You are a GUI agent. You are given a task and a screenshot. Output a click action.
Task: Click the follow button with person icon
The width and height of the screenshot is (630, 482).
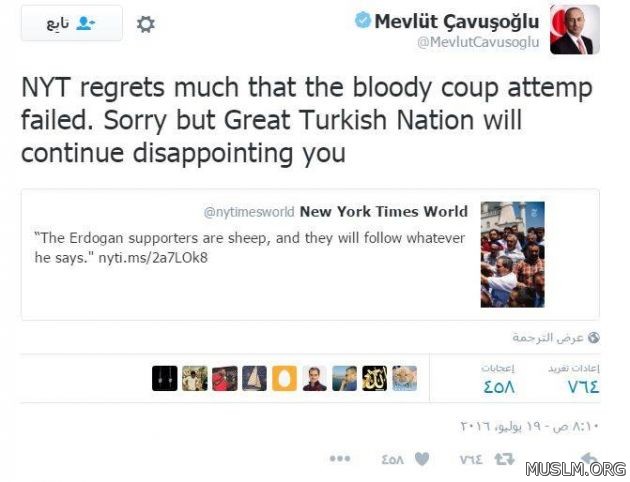[72, 23]
